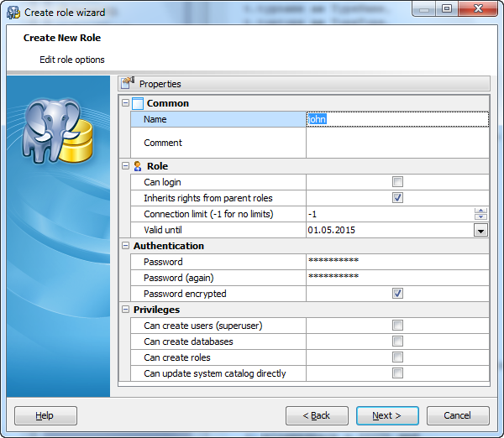Click the Properties header icon
Viewport: 504px width, 438px height.
[x=128, y=83]
